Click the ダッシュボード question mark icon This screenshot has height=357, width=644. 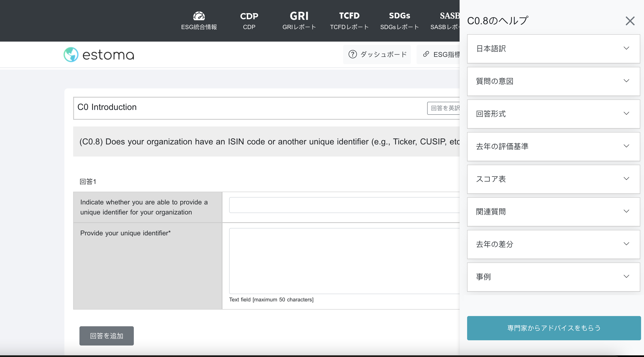[353, 54]
